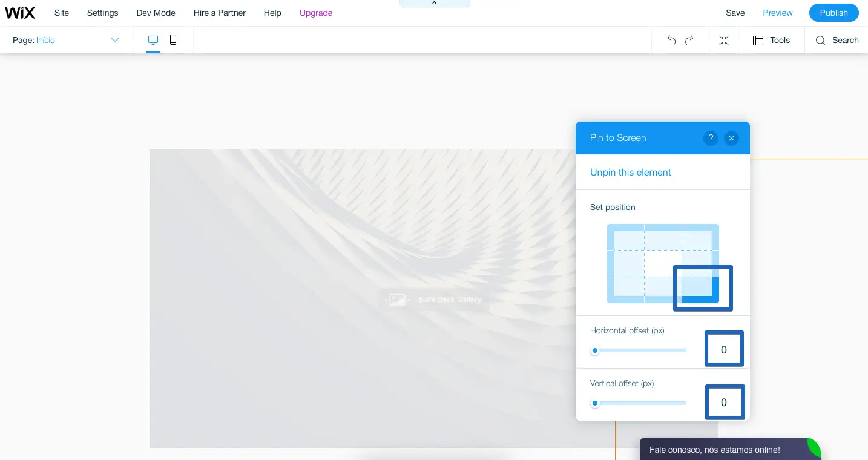The width and height of the screenshot is (868, 460).
Task: Click the Horizontal offset slider handle
Action: tap(595, 350)
